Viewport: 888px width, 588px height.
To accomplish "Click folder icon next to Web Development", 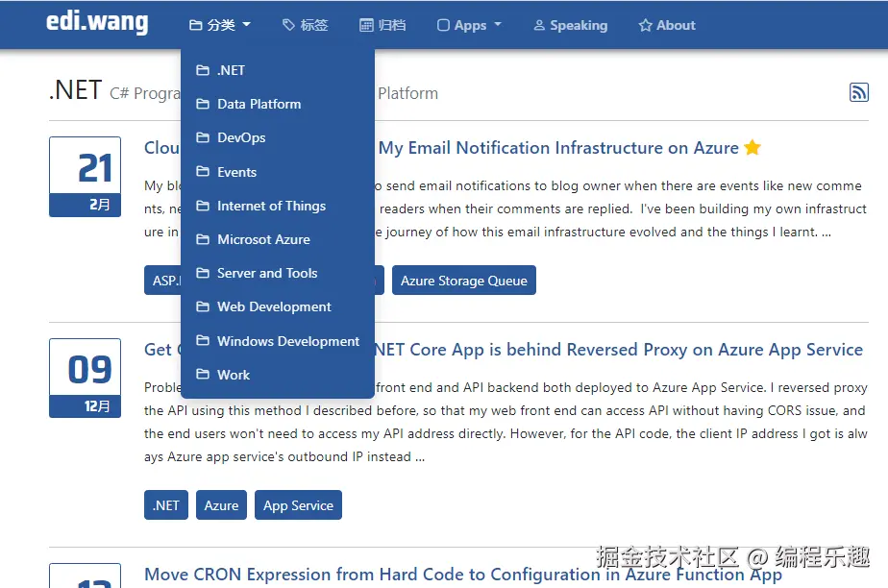I will pyautogui.click(x=203, y=306).
